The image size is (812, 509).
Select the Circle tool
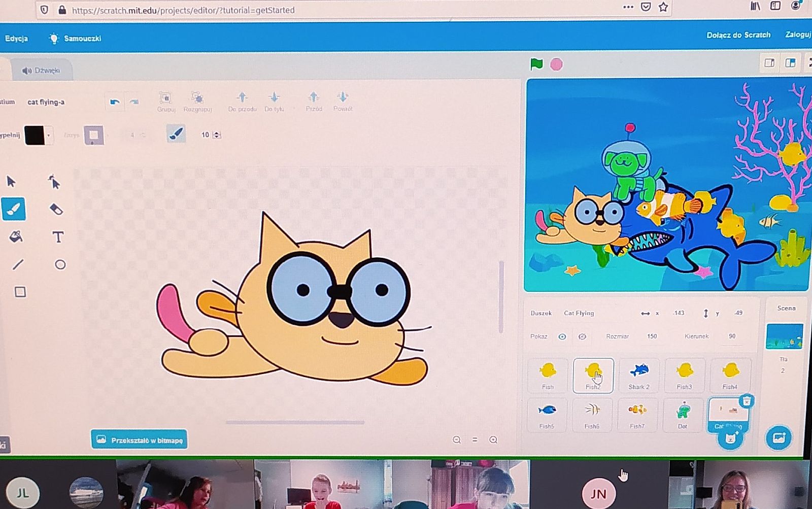tap(60, 264)
